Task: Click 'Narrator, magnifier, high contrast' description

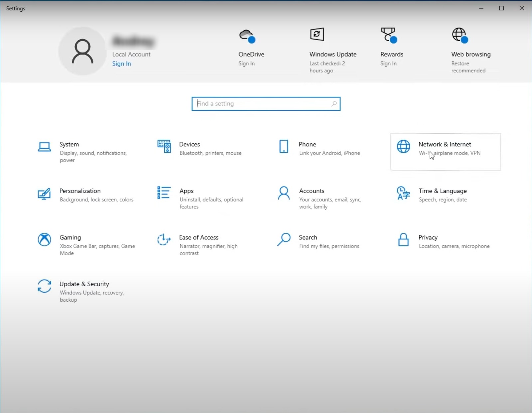Action: 208,250
